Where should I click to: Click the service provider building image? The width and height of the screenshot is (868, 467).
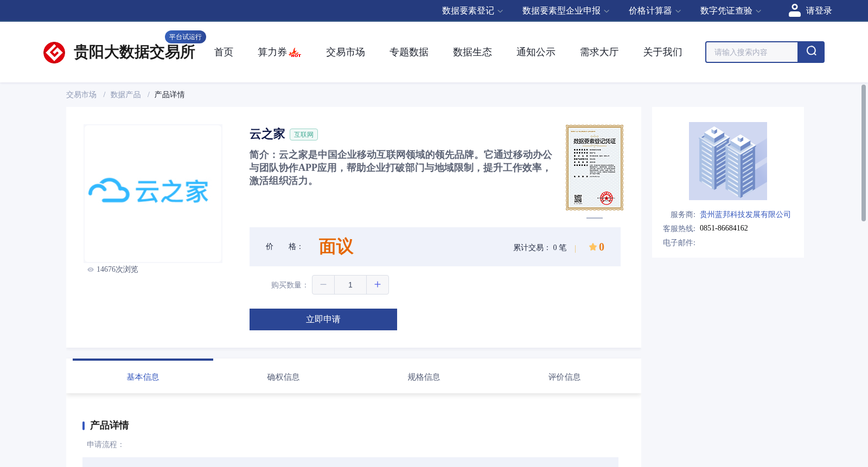[728, 161]
